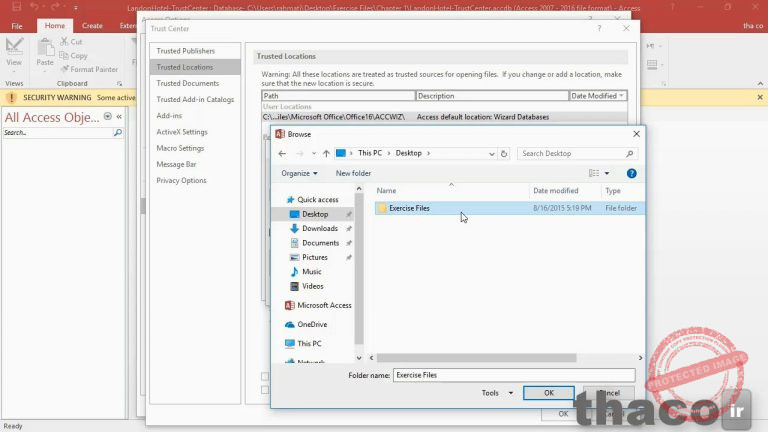Select This PC in the navigation pane
This screenshot has width=768, height=432.
coord(309,343)
